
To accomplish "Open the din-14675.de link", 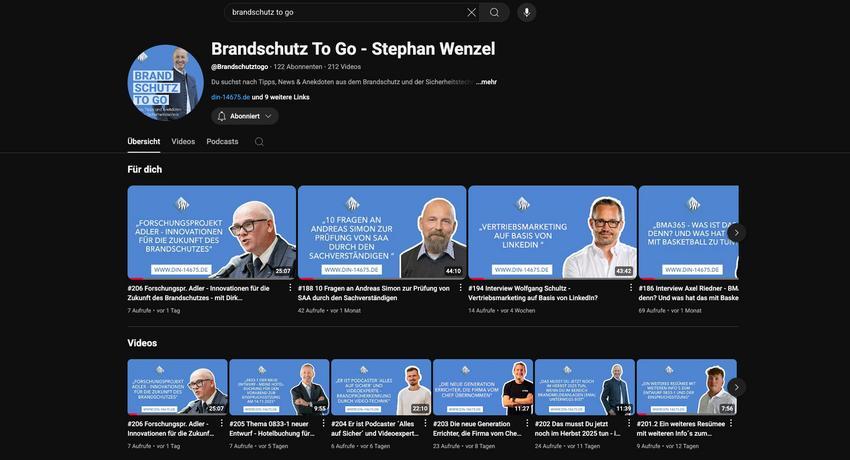I will point(230,97).
